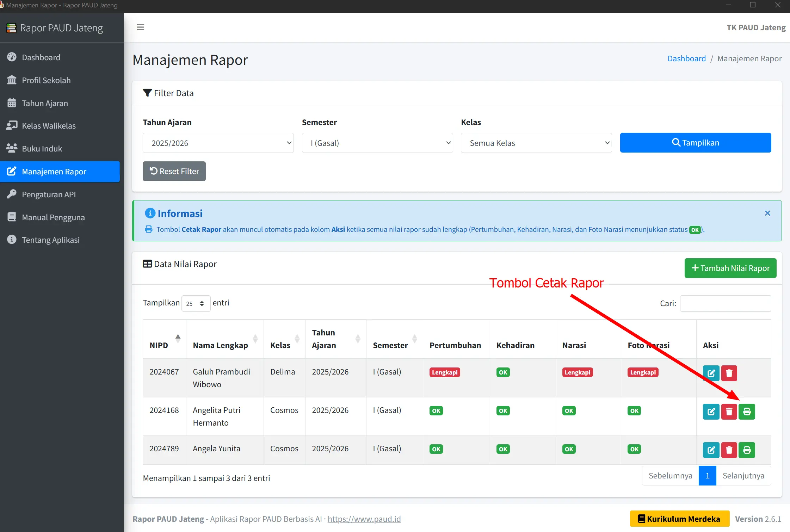Click the Tampilkan search button
This screenshot has height=532, width=790.
click(x=695, y=143)
